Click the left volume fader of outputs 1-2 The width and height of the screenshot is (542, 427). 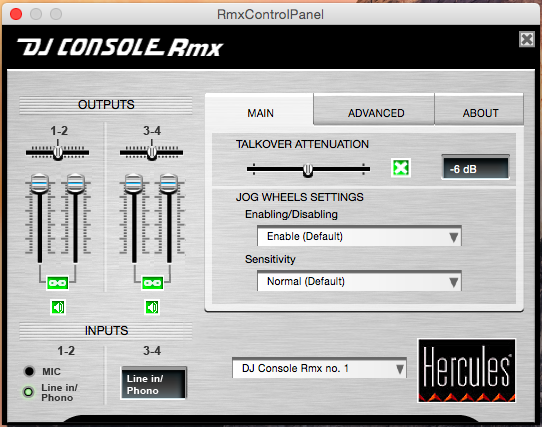[40, 183]
